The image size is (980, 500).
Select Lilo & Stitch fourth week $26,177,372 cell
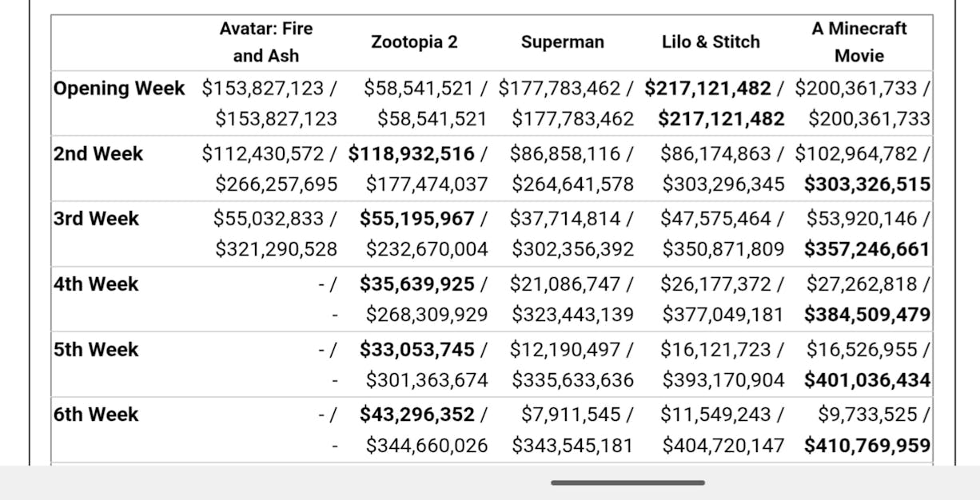click(x=716, y=284)
